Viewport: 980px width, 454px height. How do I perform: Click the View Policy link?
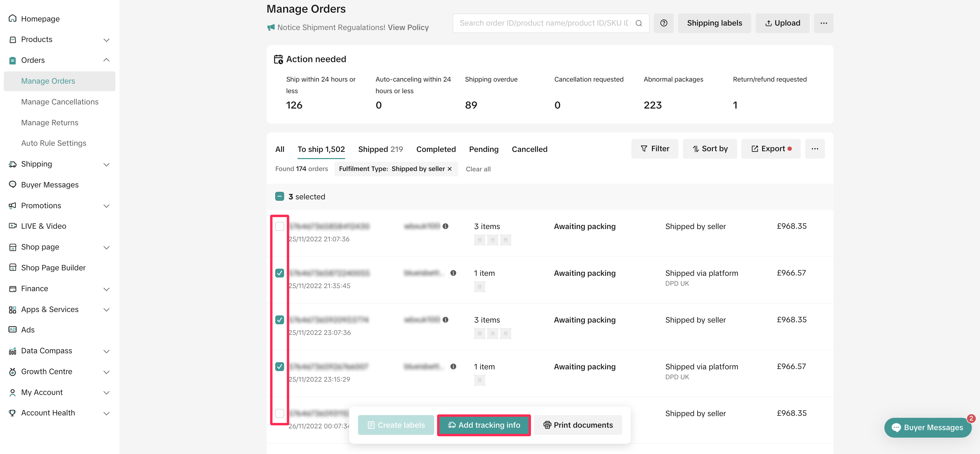coord(408,27)
